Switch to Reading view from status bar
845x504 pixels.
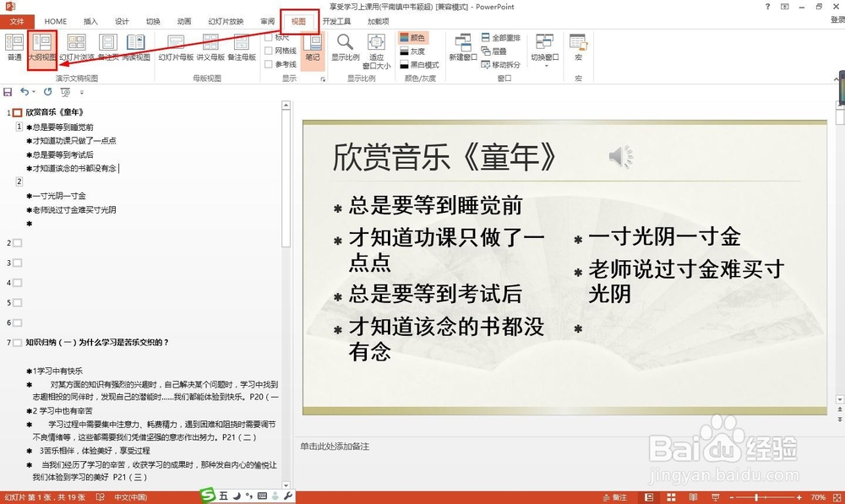693,497
